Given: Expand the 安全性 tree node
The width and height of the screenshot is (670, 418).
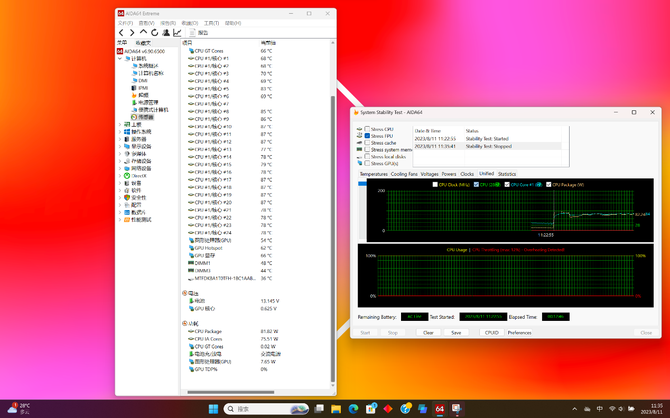Looking at the screenshot, I should click(120, 197).
